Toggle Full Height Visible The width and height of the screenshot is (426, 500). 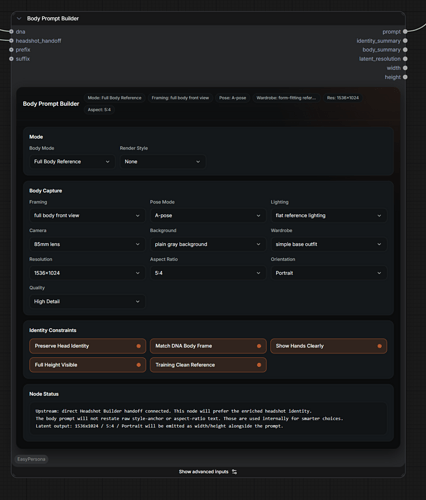pos(87,365)
